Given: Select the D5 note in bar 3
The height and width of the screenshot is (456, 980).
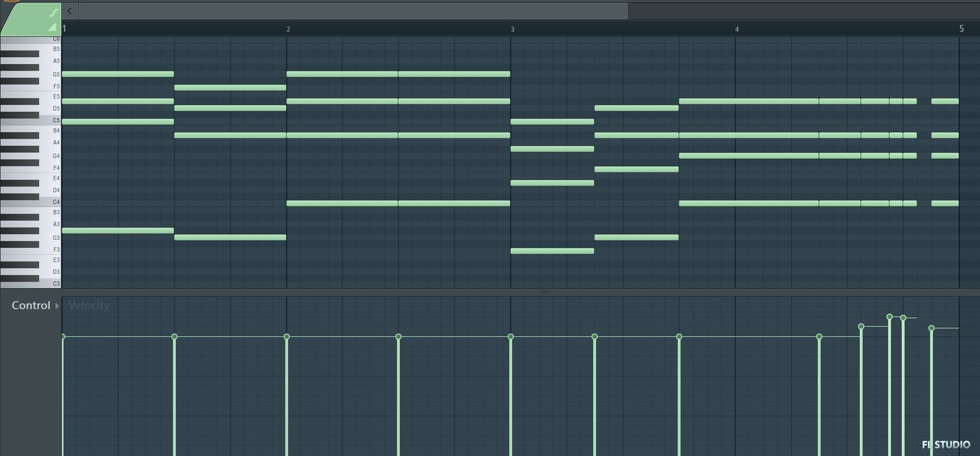Looking at the screenshot, I should (636, 108).
